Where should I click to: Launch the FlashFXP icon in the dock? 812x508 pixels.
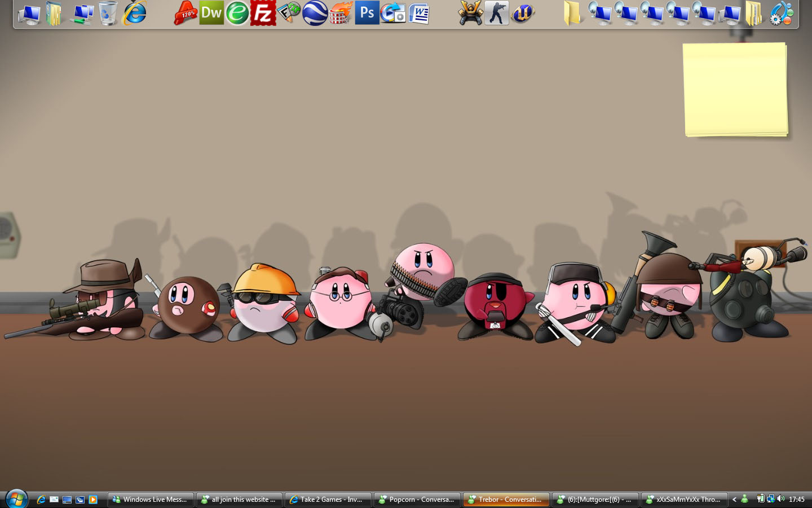289,13
